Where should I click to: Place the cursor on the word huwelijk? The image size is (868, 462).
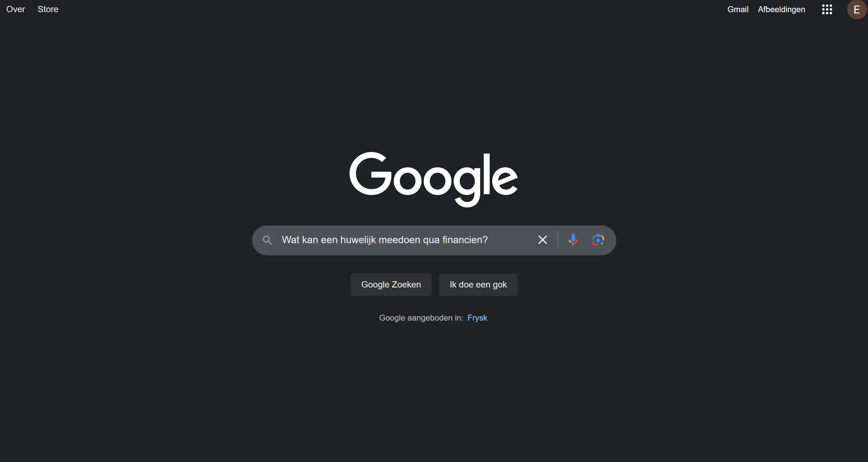pos(358,240)
